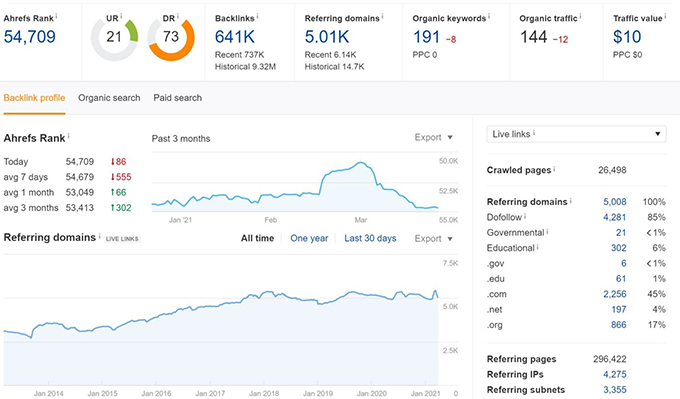680x399 pixels.
Task: Open Export menu for Ahrefs Rank chart
Action: click(433, 137)
